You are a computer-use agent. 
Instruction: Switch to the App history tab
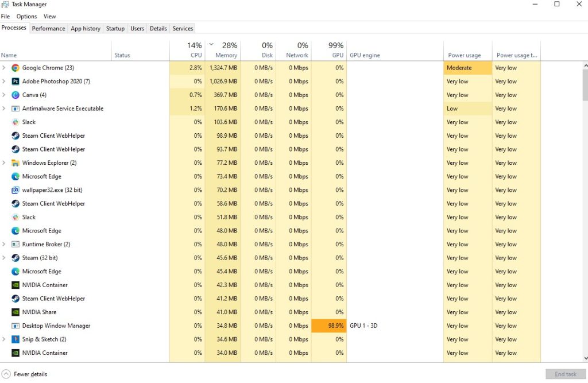coord(86,29)
